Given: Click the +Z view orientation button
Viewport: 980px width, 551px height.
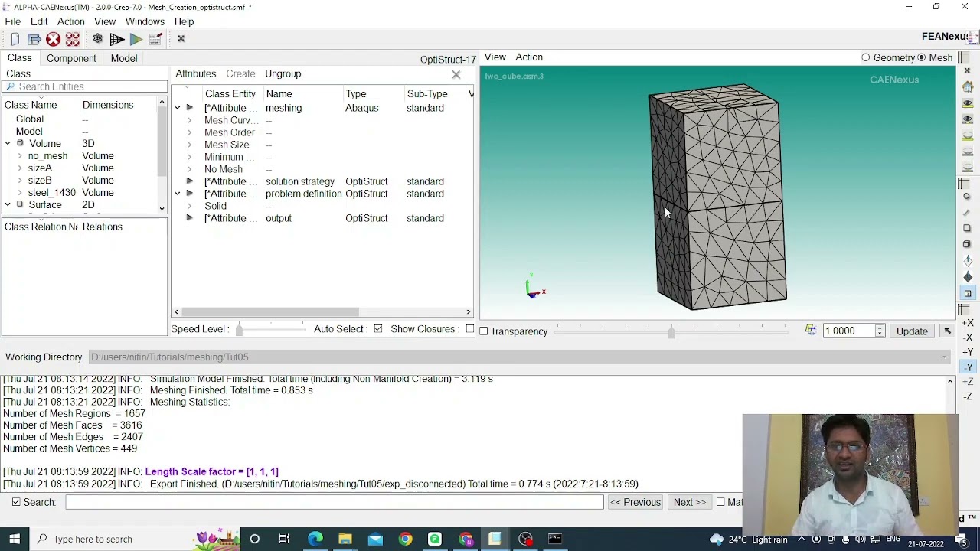Looking at the screenshot, I should [x=968, y=382].
